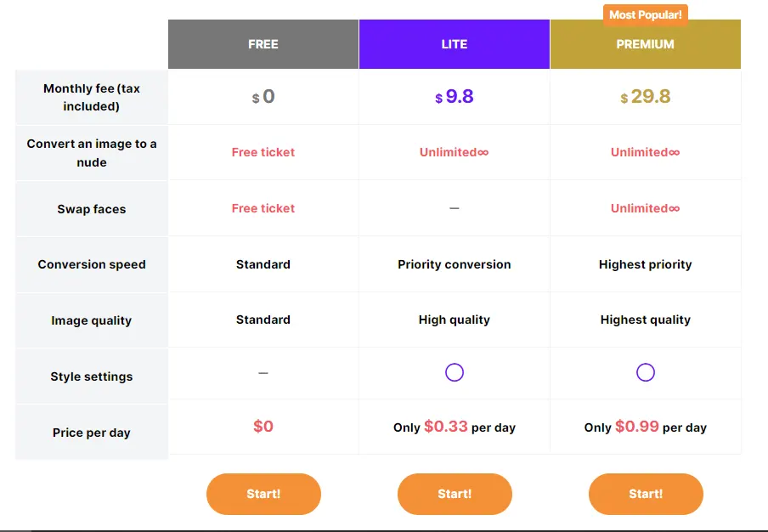Click the Conversion speed row label

click(x=91, y=264)
